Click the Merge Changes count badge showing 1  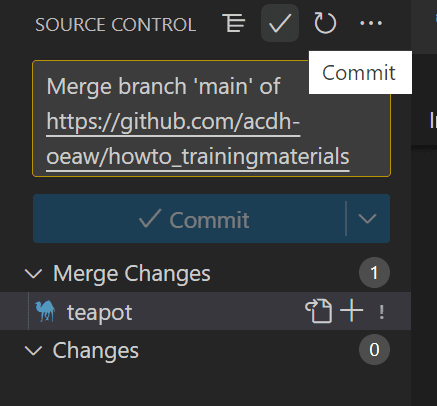click(x=374, y=273)
